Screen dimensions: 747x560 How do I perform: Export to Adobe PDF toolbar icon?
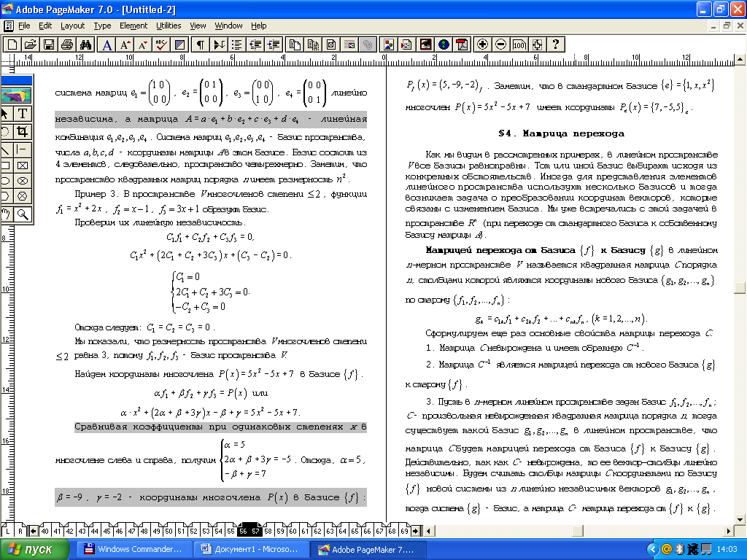coord(462,44)
